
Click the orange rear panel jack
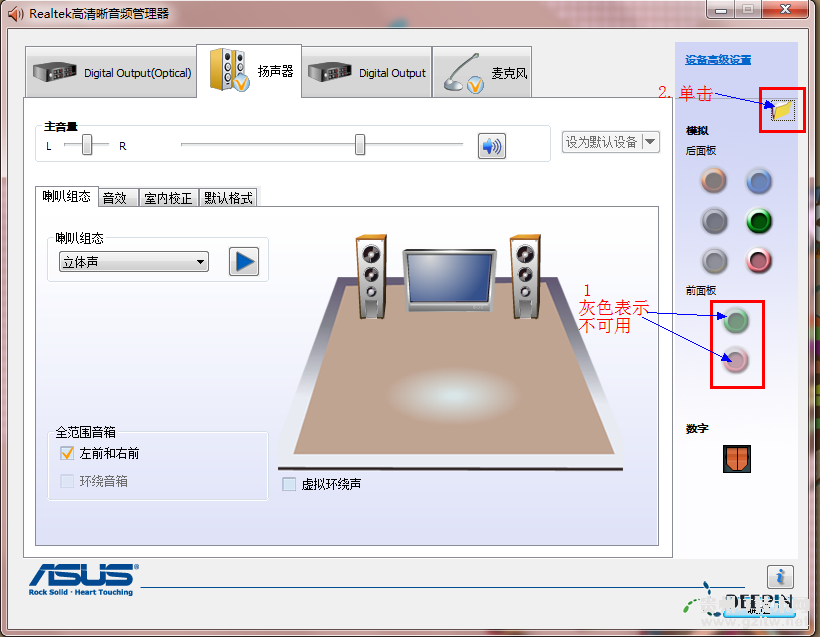pyautogui.click(x=713, y=181)
